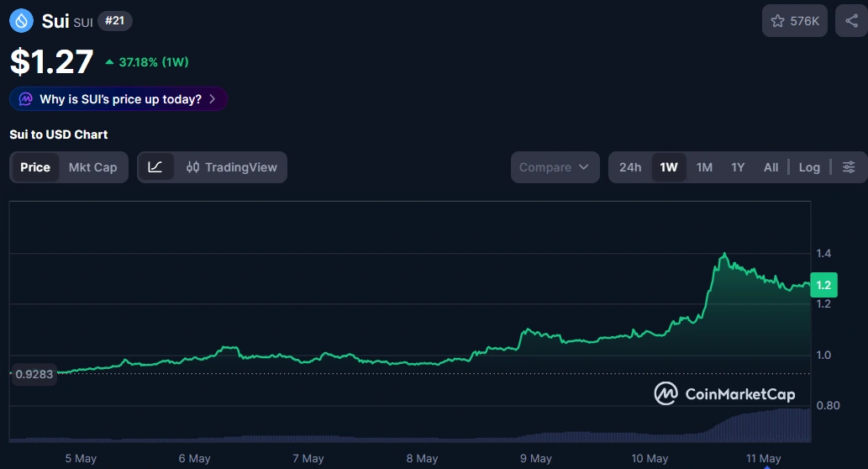Click the 11 May date label

click(x=763, y=458)
